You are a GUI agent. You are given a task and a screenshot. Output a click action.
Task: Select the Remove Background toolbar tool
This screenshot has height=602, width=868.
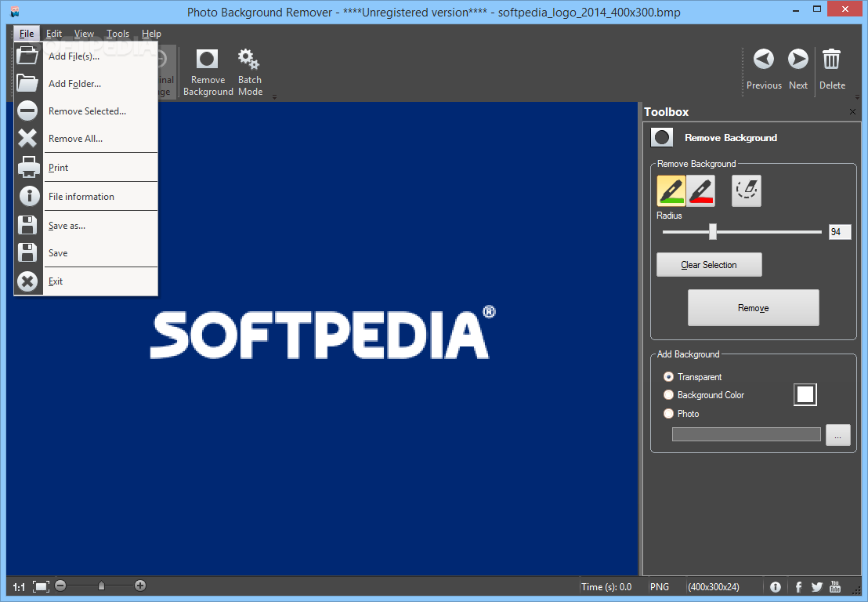click(208, 73)
